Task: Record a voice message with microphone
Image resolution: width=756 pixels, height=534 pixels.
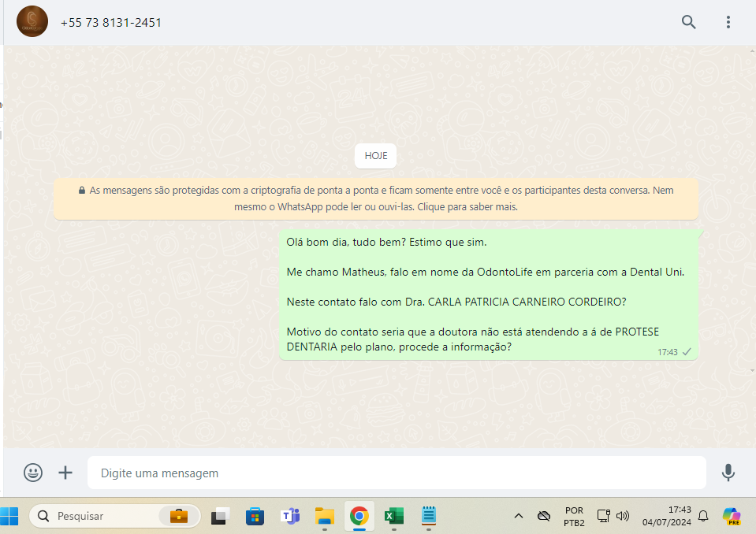Action: coord(728,473)
